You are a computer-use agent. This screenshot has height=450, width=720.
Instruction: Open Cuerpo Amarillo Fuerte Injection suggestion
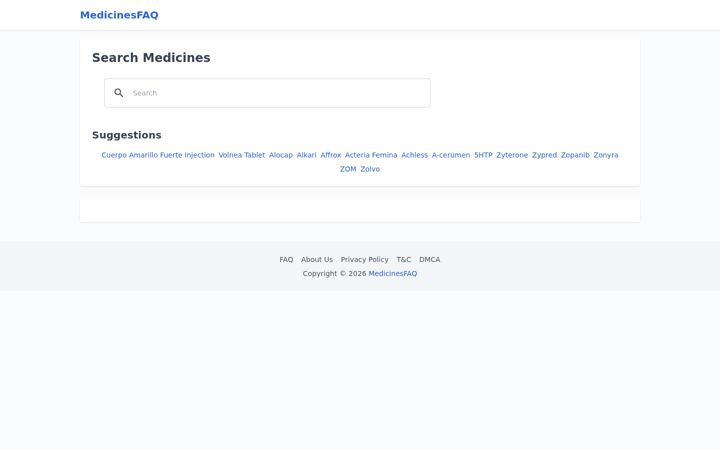pyautogui.click(x=158, y=155)
